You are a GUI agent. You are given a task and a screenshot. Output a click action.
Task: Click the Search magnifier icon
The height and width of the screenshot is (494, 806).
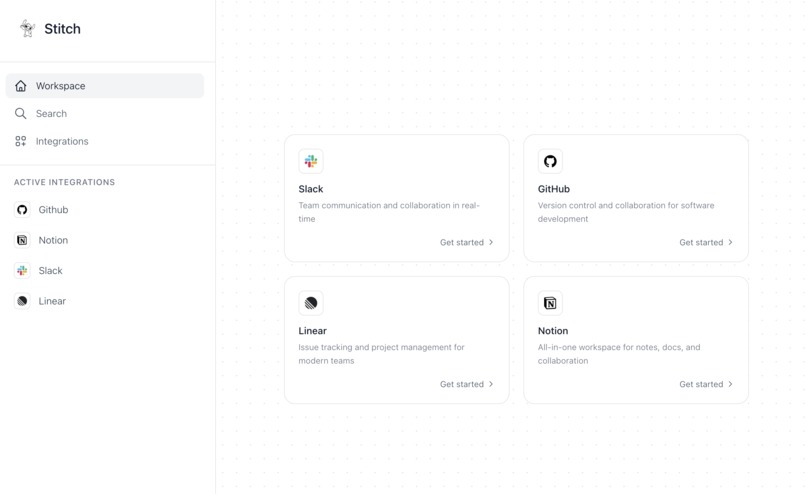pyautogui.click(x=21, y=114)
